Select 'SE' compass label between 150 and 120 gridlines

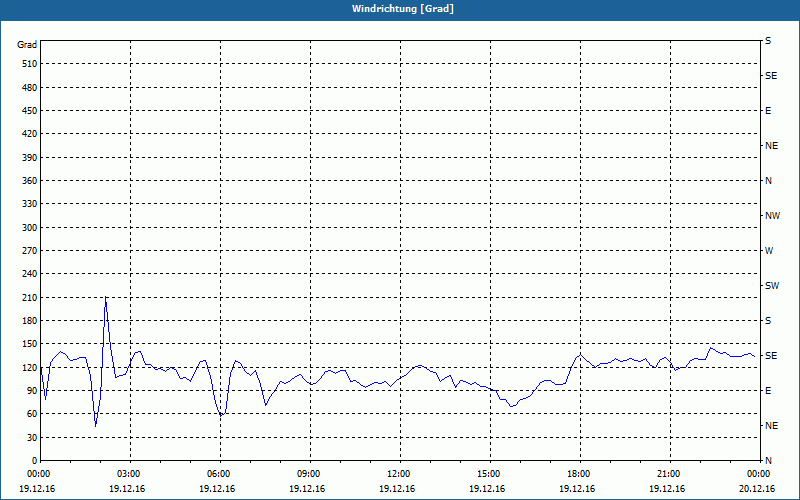pos(771,356)
